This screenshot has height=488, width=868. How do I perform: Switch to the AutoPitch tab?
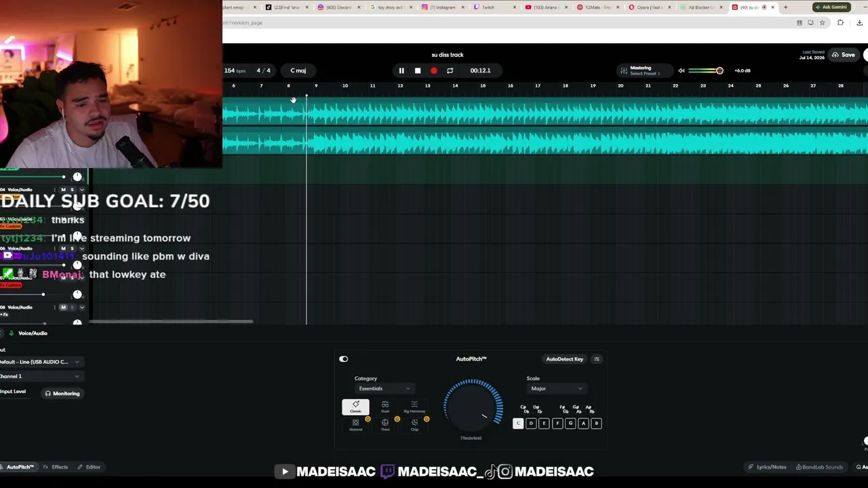(x=18, y=467)
